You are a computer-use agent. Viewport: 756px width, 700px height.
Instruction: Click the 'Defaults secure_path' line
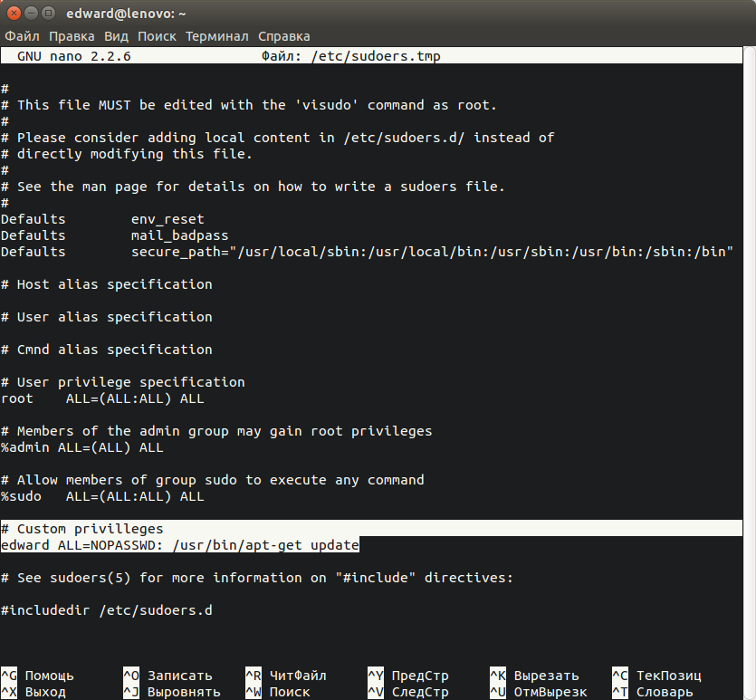click(367, 252)
